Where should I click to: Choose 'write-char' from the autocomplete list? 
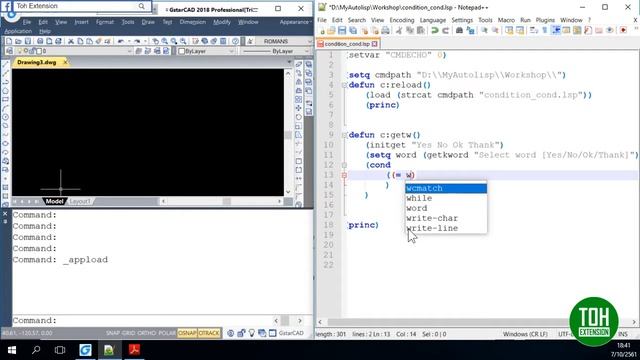point(446,218)
